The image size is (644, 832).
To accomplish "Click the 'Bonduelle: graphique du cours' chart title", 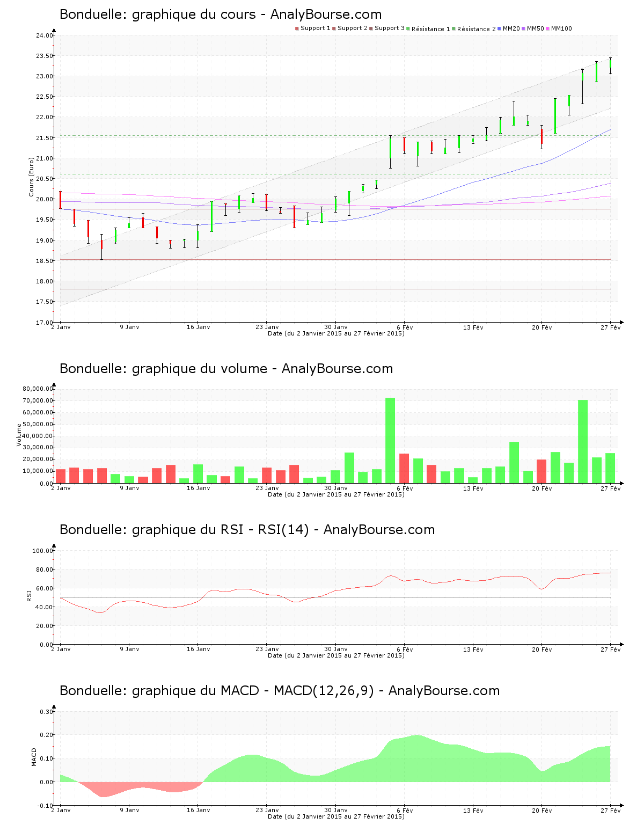I will (221, 14).
